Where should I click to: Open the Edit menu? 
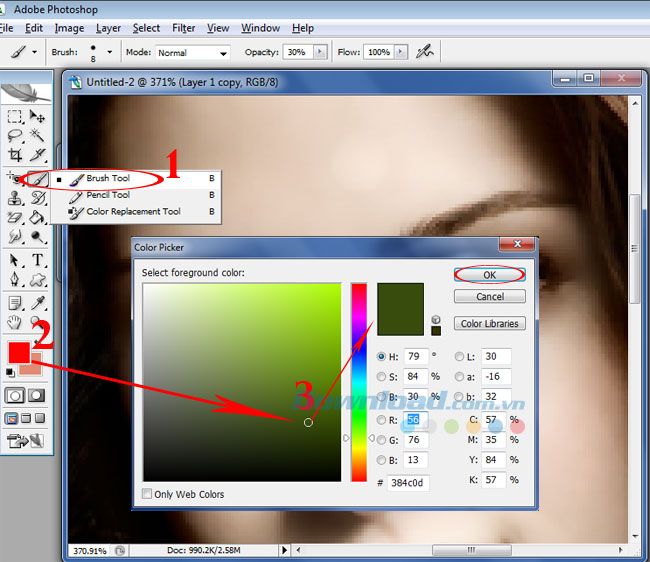pyautogui.click(x=34, y=28)
